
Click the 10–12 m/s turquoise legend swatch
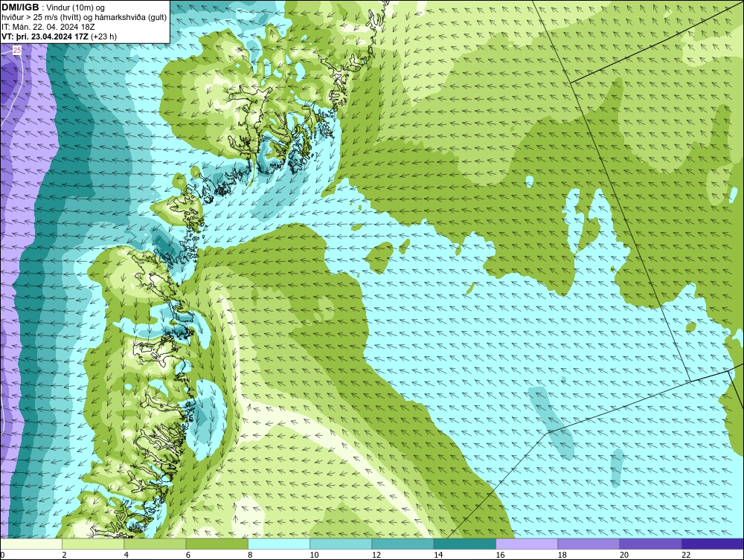point(341,544)
